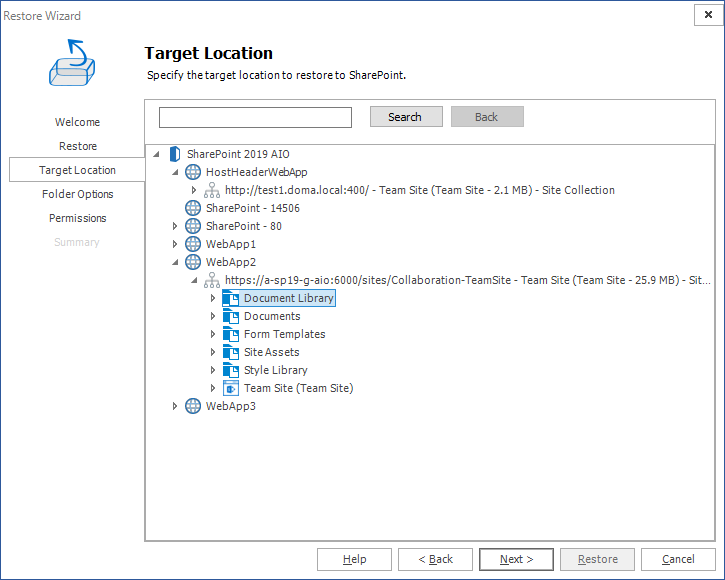Click the HostHeaderWebApp globe icon
The width and height of the screenshot is (725, 580).
(193, 172)
